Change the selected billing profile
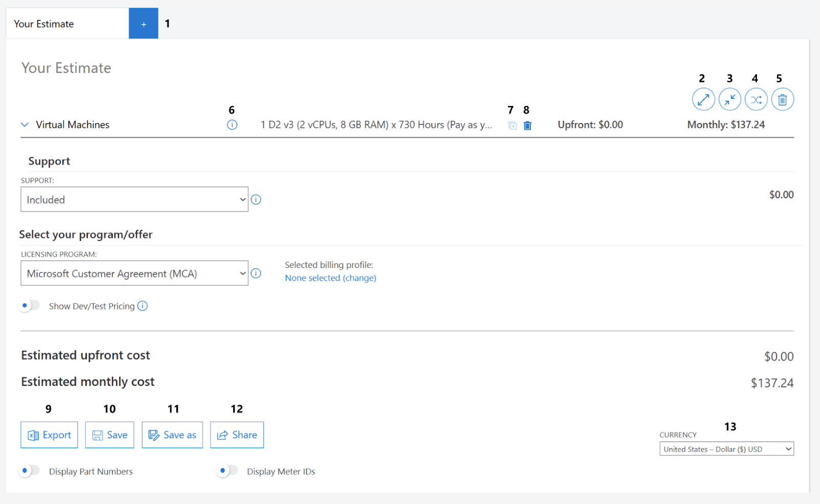The height and width of the screenshot is (504, 820). pyautogui.click(x=330, y=278)
